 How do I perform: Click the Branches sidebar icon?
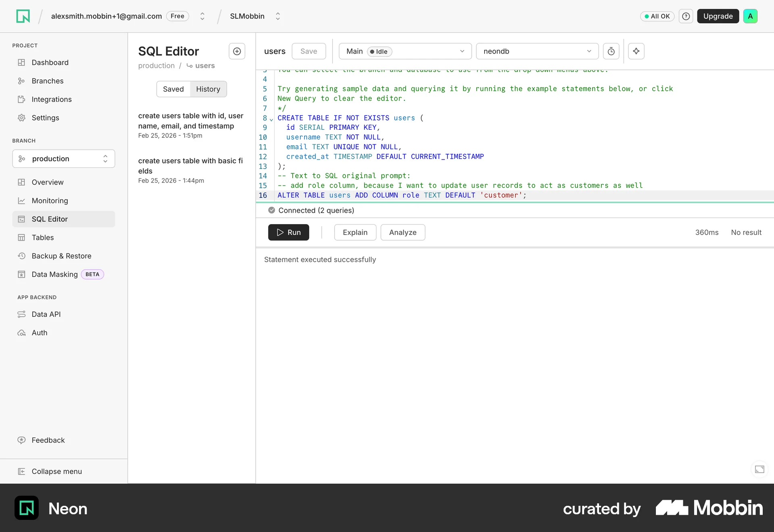tap(21, 81)
